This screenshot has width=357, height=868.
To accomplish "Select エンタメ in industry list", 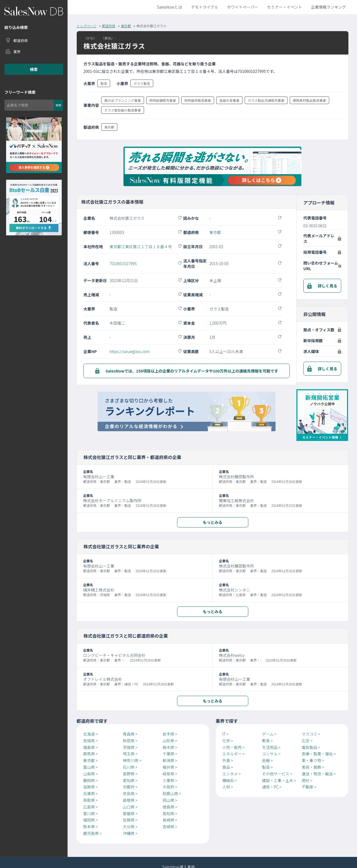I will tap(231, 774).
